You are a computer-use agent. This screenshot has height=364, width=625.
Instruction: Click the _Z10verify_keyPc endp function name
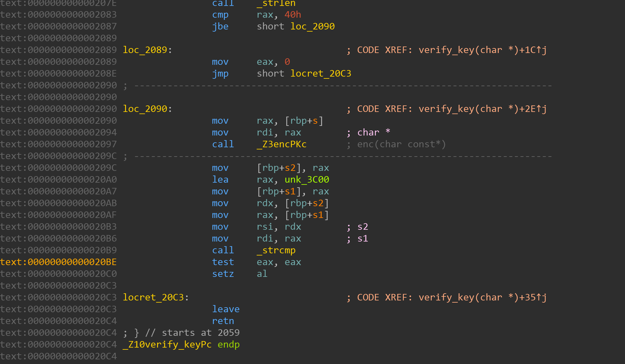tap(167, 345)
